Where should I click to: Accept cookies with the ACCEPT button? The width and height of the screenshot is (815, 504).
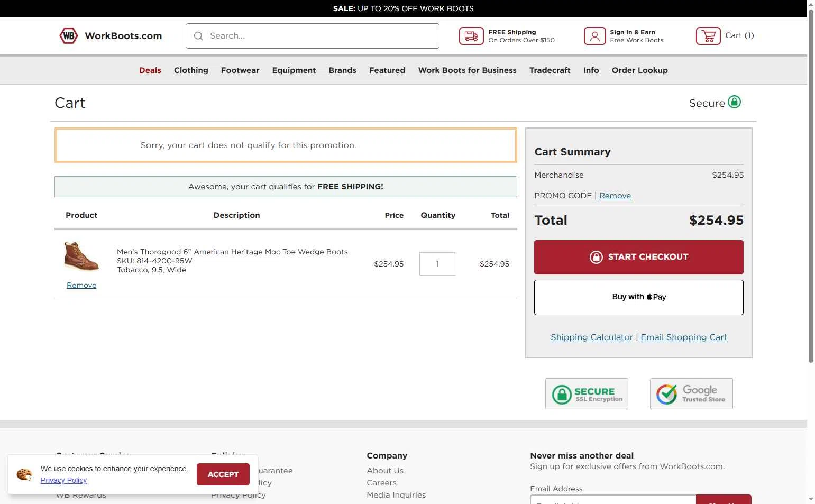(x=223, y=474)
